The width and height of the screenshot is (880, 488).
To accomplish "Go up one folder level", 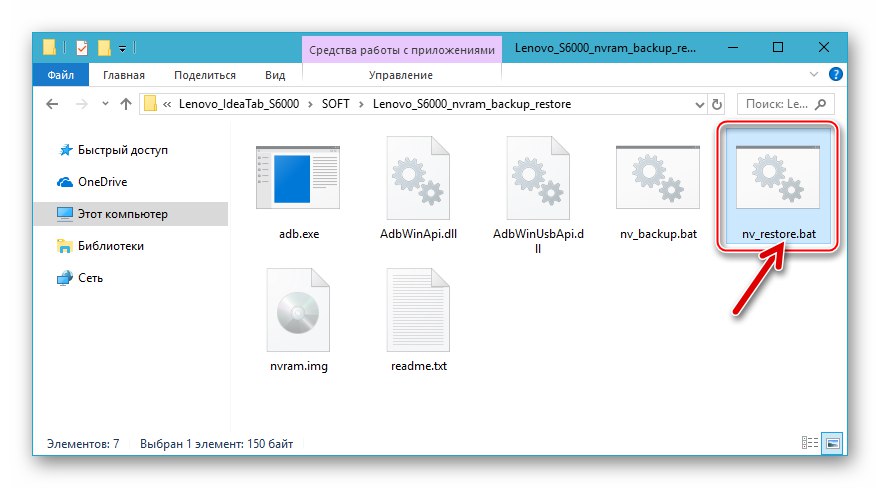I will point(126,104).
